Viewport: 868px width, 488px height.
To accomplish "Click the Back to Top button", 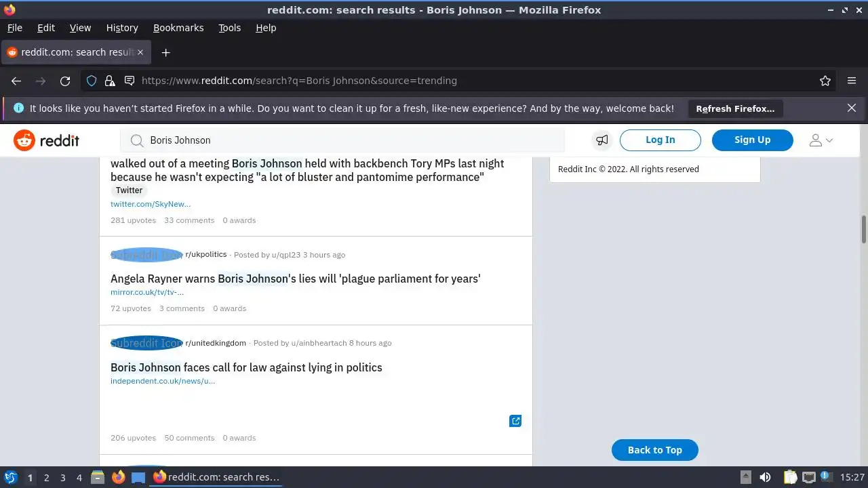I will pyautogui.click(x=654, y=450).
